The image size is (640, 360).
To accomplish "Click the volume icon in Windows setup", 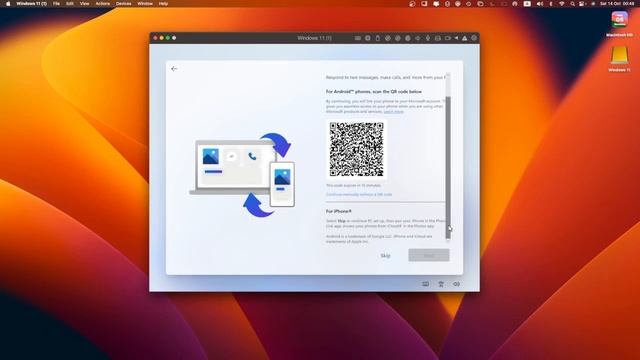I will pyautogui.click(x=456, y=284).
